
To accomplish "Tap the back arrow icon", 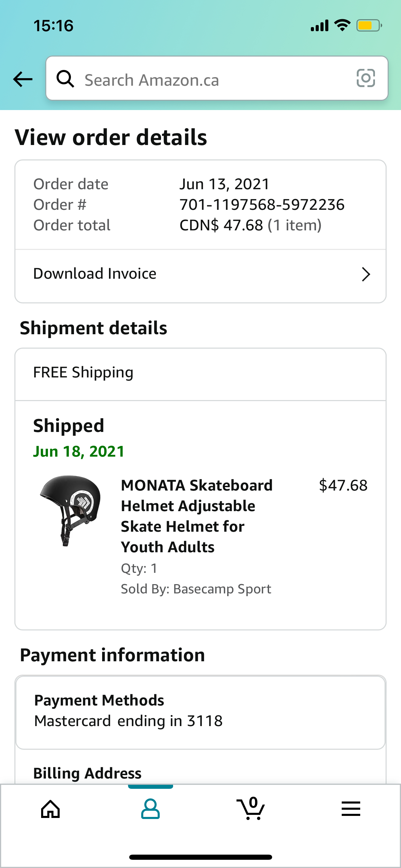I will point(23,79).
